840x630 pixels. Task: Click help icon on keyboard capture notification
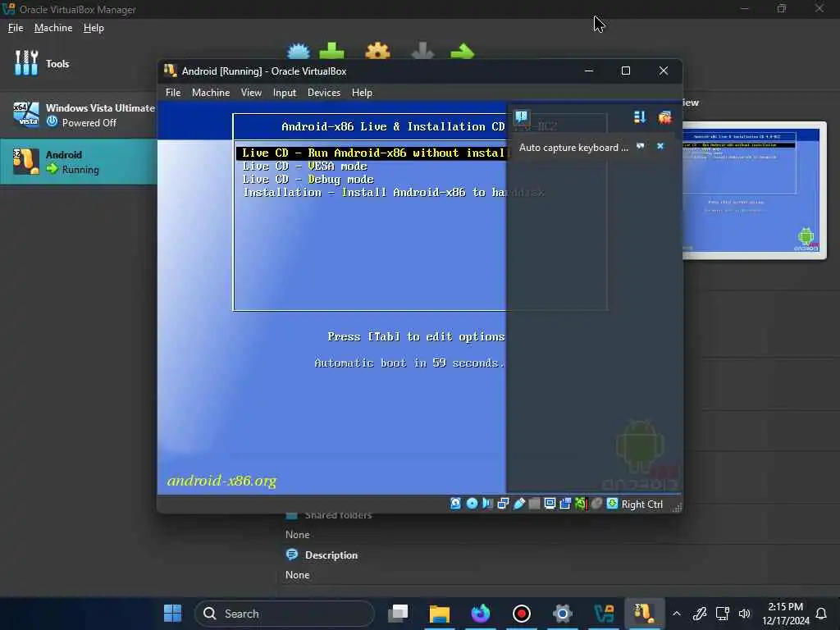click(640, 146)
